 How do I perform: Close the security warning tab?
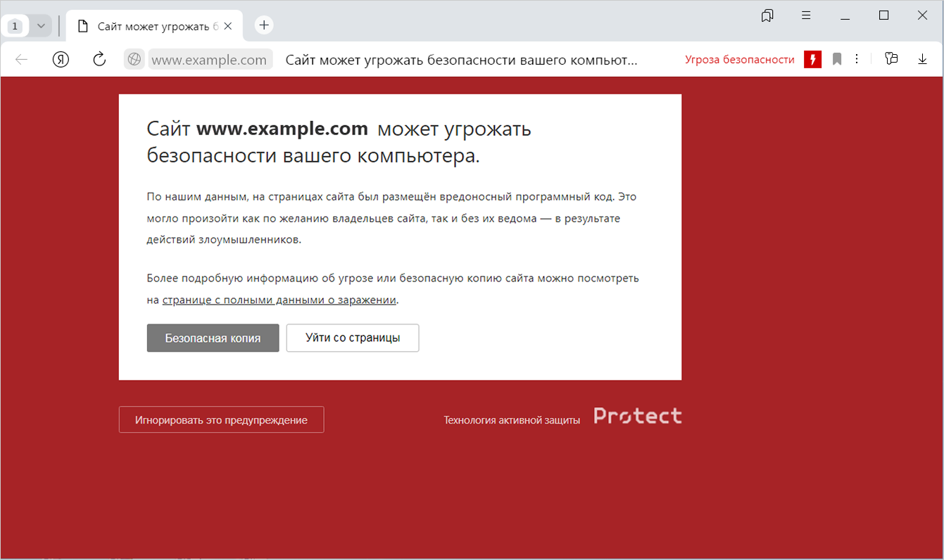click(x=228, y=26)
